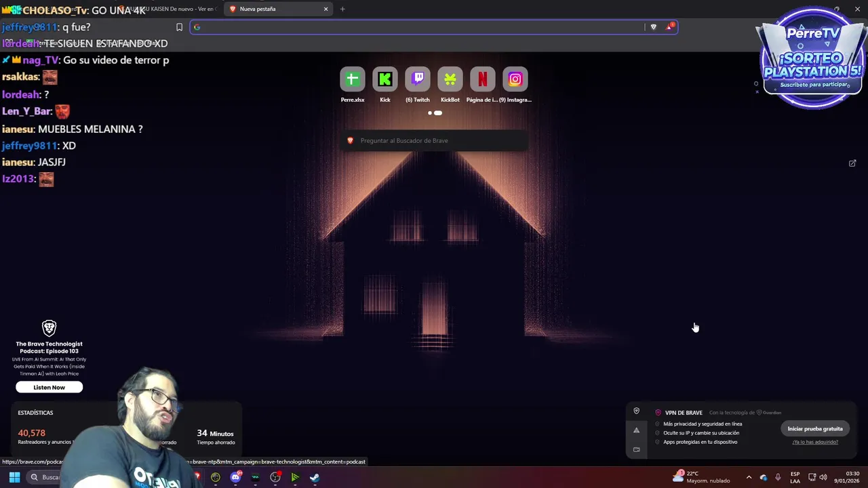Open the volume speaker tray icon

click(825, 477)
